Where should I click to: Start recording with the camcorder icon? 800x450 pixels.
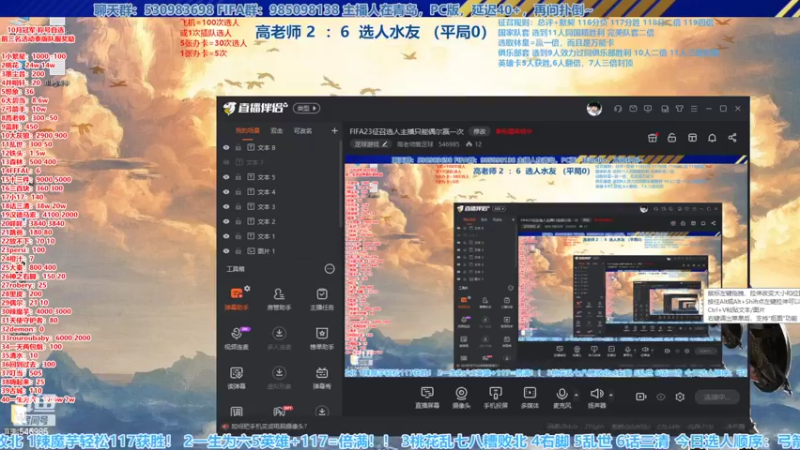click(x=641, y=396)
